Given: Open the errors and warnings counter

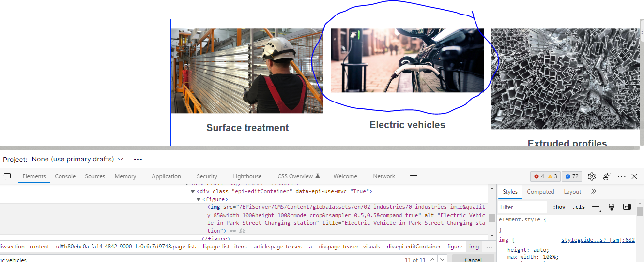Looking at the screenshot, I should [x=545, y=176].
